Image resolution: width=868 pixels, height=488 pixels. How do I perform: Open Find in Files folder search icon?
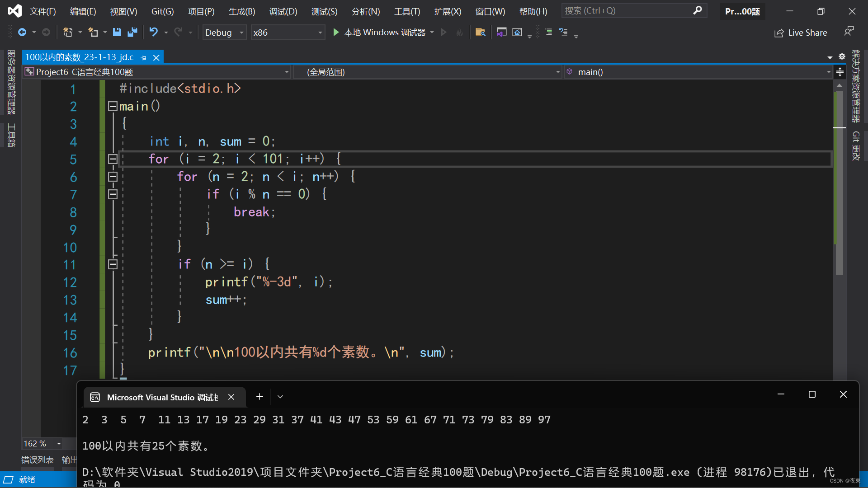[481, 32]
